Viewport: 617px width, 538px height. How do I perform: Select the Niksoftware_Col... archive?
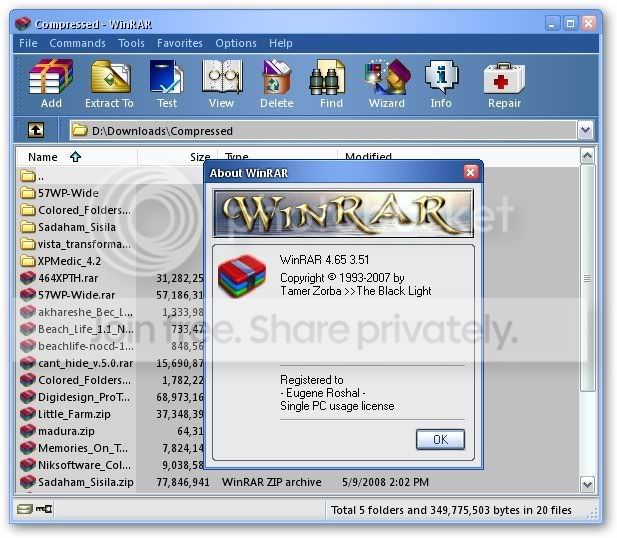[76, 465]
